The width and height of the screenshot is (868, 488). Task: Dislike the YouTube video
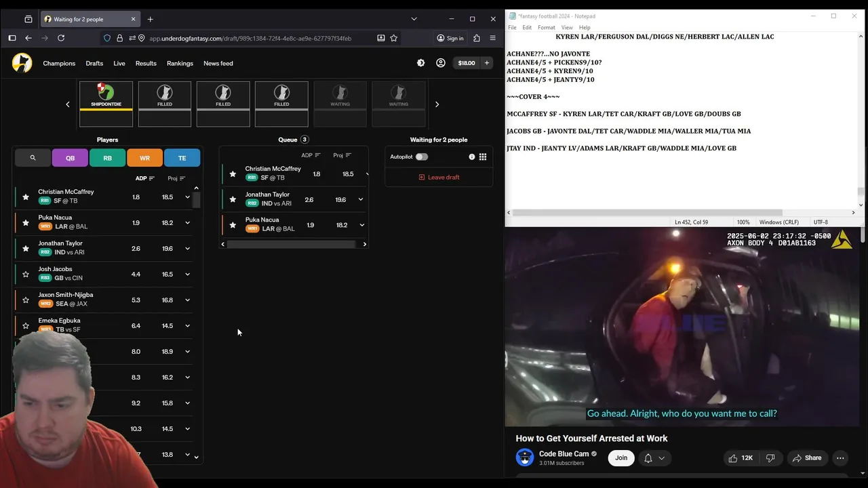[770, 458]
